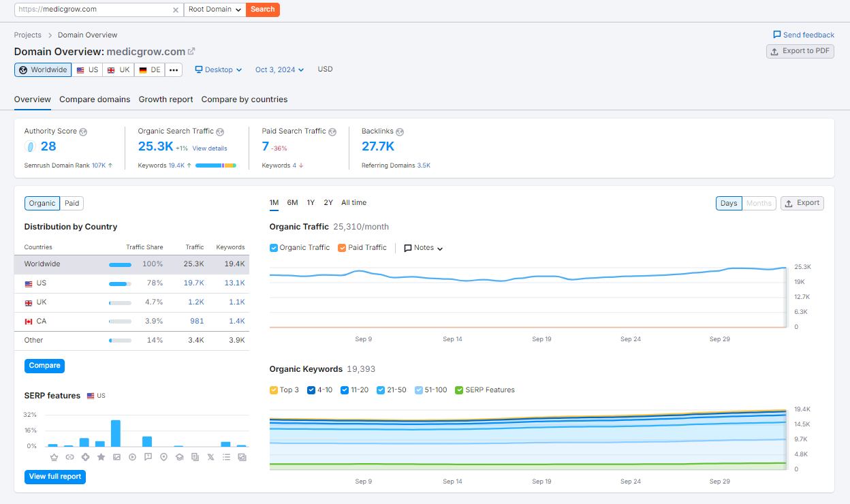Click the local pack map pin icon
The height and width of the screenshot is (504, 850).
pyautogui.click(x=163, y=457)
